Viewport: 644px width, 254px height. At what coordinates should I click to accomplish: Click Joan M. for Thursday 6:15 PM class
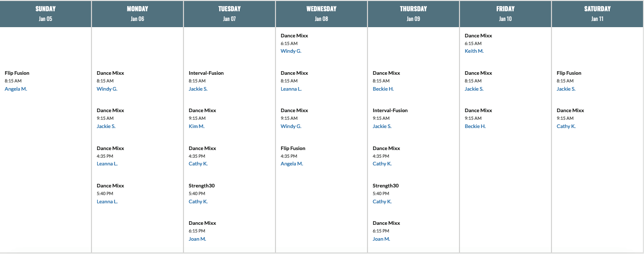pyautogui.click(x=381, y=239)
